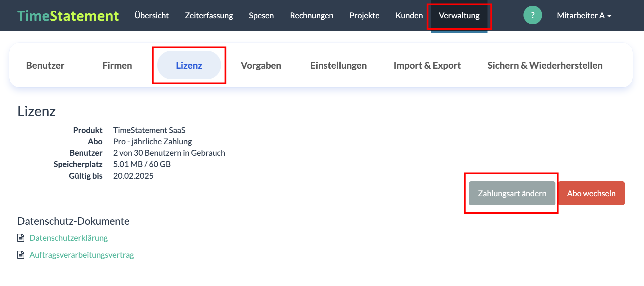Open the Projekte page
The height and width of the screenshot is (286, 644).
[364, 16]
